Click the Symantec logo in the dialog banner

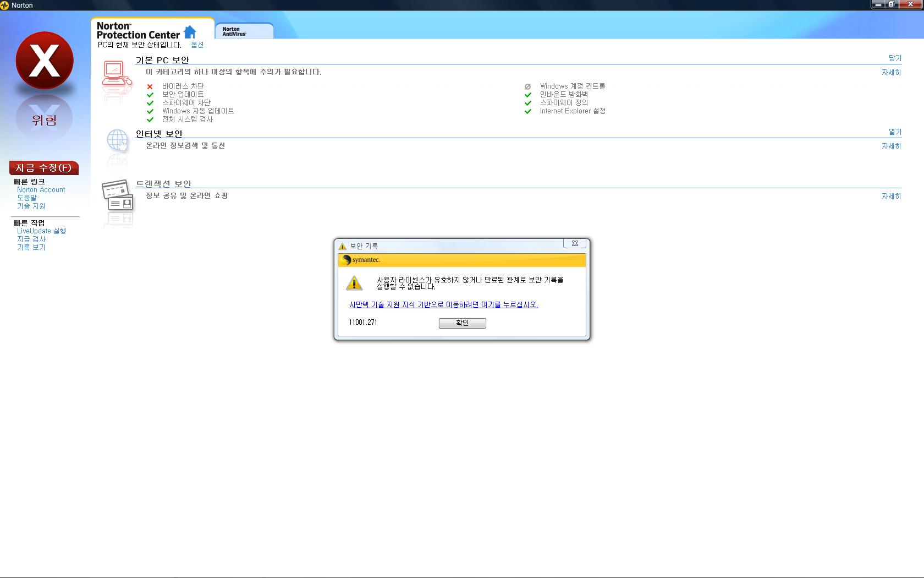click(361, 260)
